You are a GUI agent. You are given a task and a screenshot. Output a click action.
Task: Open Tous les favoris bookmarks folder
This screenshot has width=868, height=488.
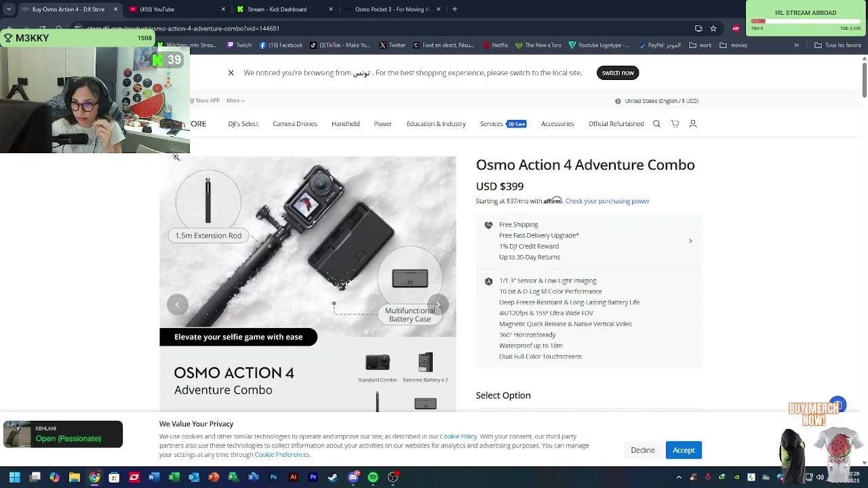pos(838,45)
